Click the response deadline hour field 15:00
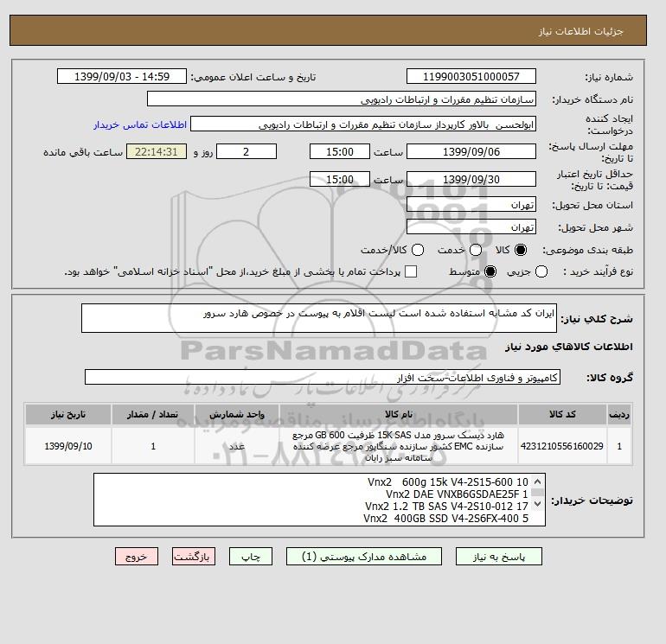666x644 pixels. click(x=340, y=151)
